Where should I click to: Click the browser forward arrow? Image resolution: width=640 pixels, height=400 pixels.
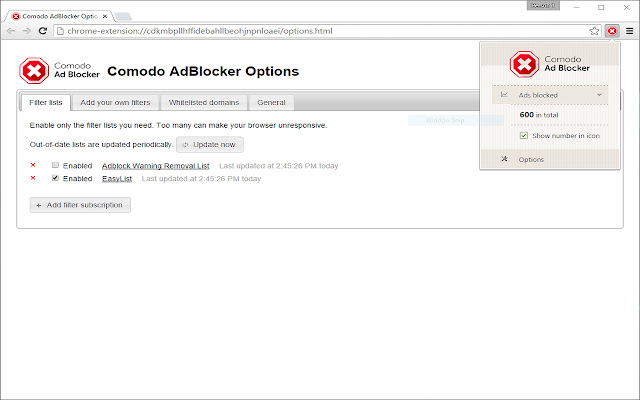click(27, 31)
